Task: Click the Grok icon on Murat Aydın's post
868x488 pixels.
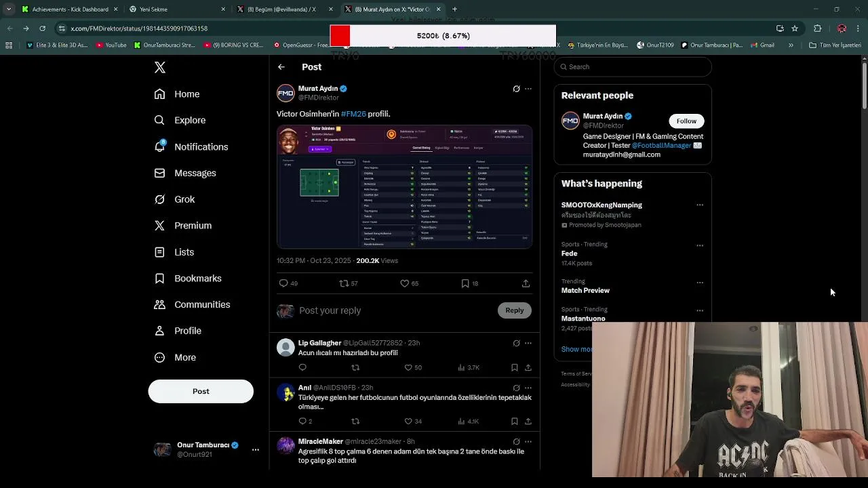Action: [516, 89]
